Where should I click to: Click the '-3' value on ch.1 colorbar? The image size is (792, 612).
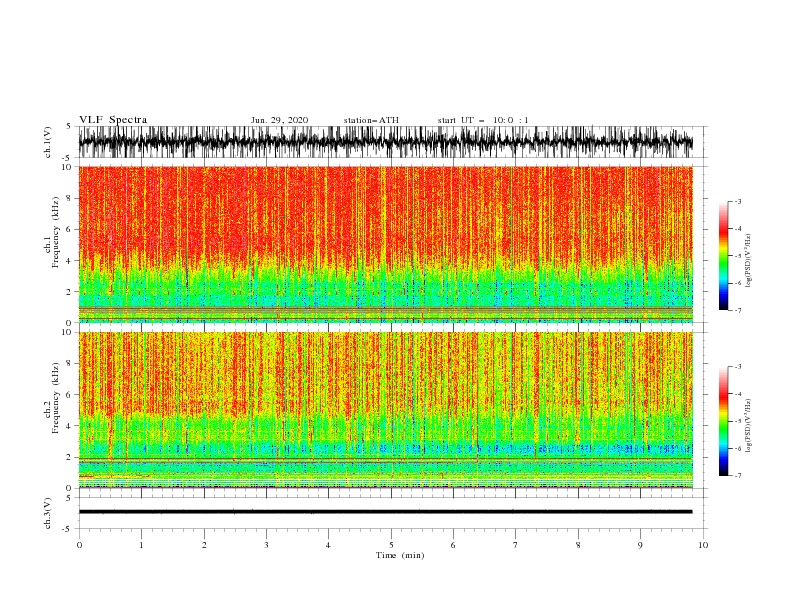pos(738,201)
